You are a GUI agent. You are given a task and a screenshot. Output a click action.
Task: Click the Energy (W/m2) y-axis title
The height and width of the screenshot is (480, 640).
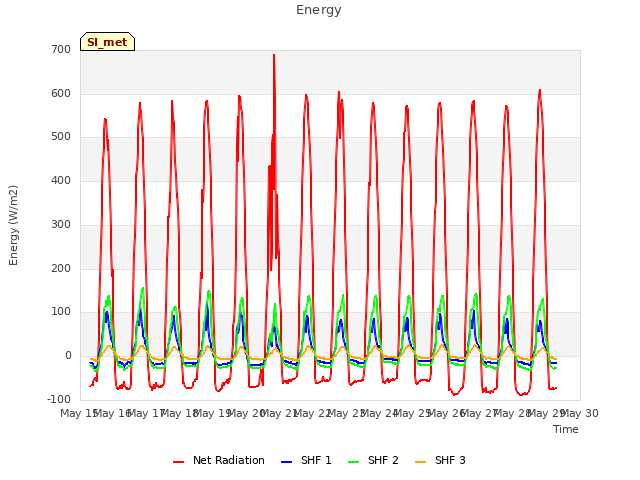[x=13, y=225]
